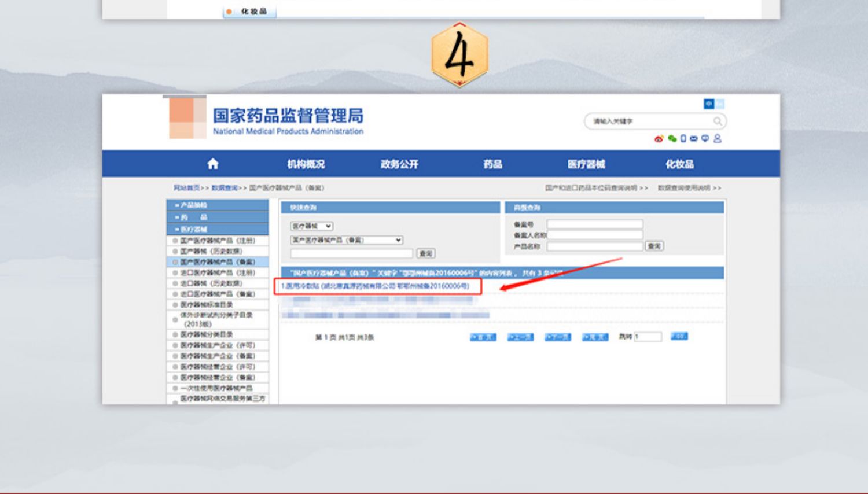Viewport: 868px width, 494px height.
Task: Select 进口医疗器械产品（注册） in the sidebar
Action: click(x=218, y=272)
